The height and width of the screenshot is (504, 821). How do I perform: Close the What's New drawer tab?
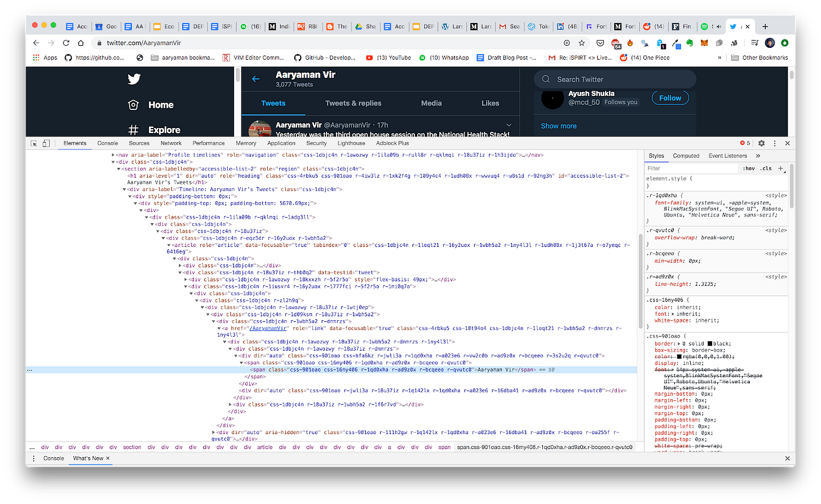(108, 458)
